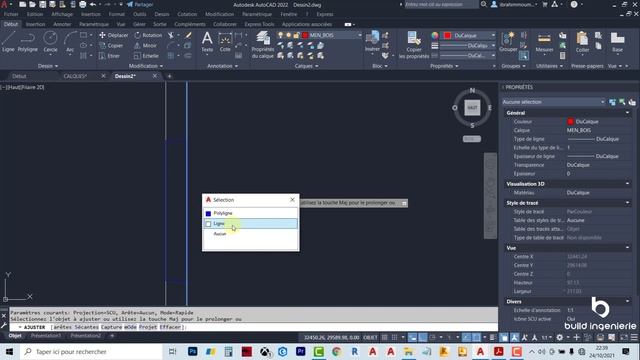Click the Objet model tab
Screen dimensions: 640x360
15,336
